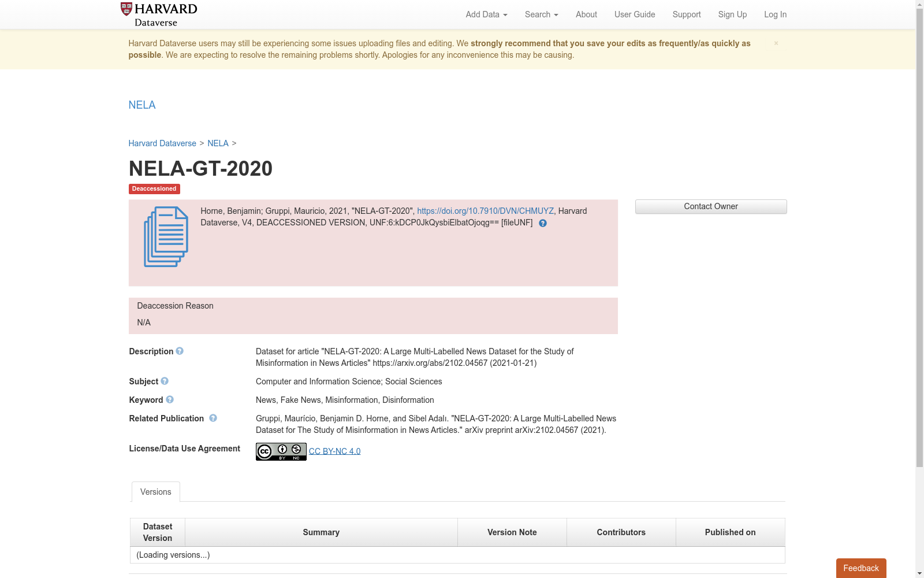Click the Related Publication help icon

tap(213, 418)
